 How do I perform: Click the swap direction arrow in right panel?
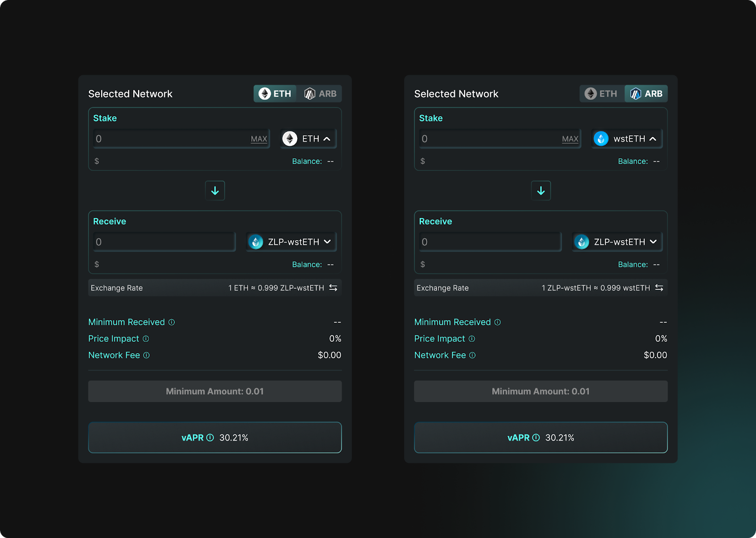click(x=541, y=191)
